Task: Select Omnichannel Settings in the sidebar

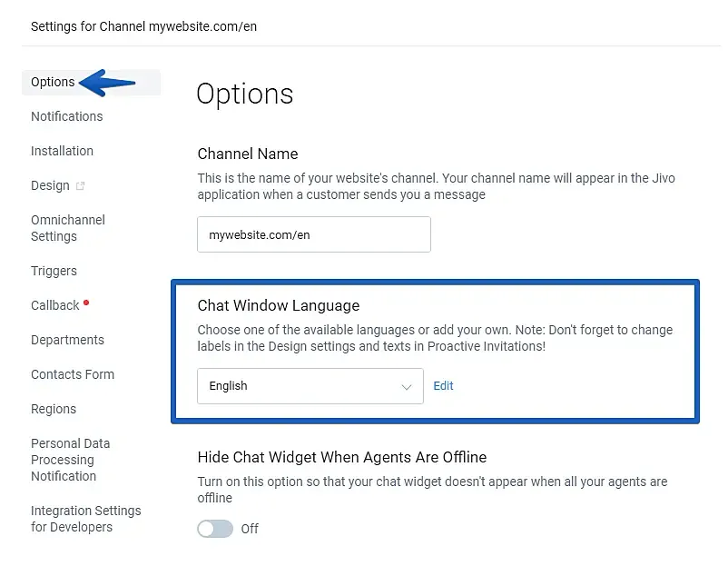Action: 68,228
